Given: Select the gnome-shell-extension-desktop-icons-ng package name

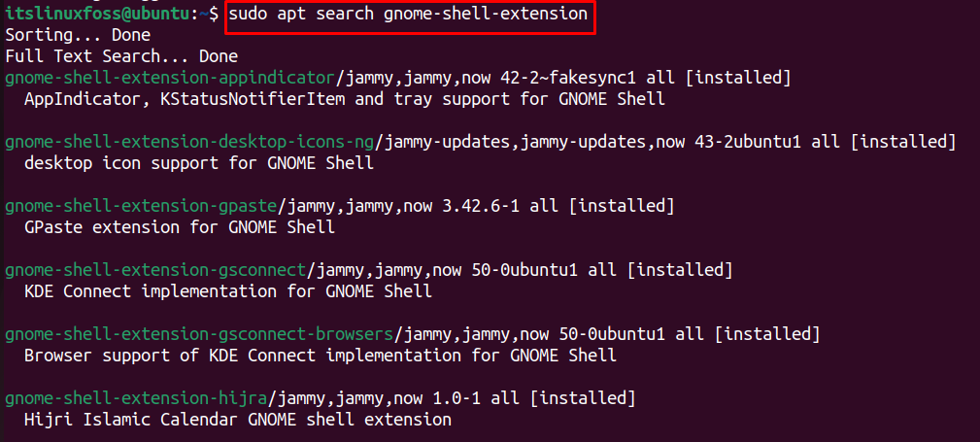Looking at the screenshot, I should pos(189,143).
